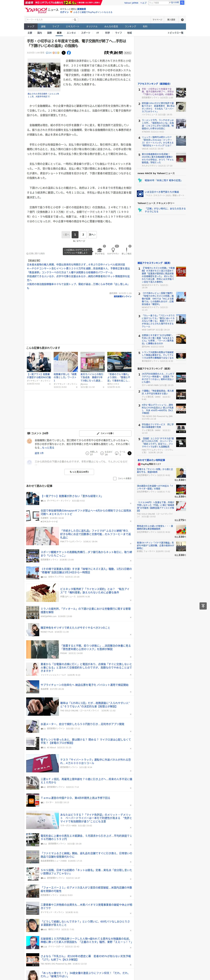This screenshot has height=980, width=210.
Task: Go to next page with 次へ
Action: (92, 235)
